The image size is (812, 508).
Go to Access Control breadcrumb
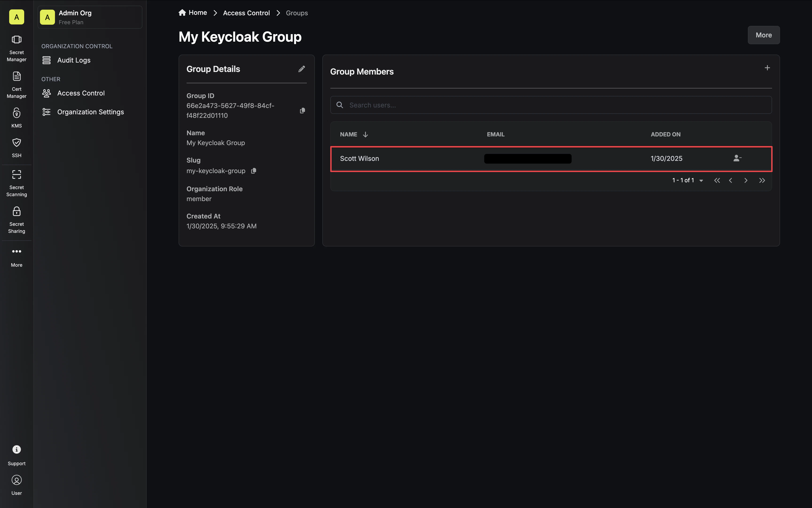[246, 13]
